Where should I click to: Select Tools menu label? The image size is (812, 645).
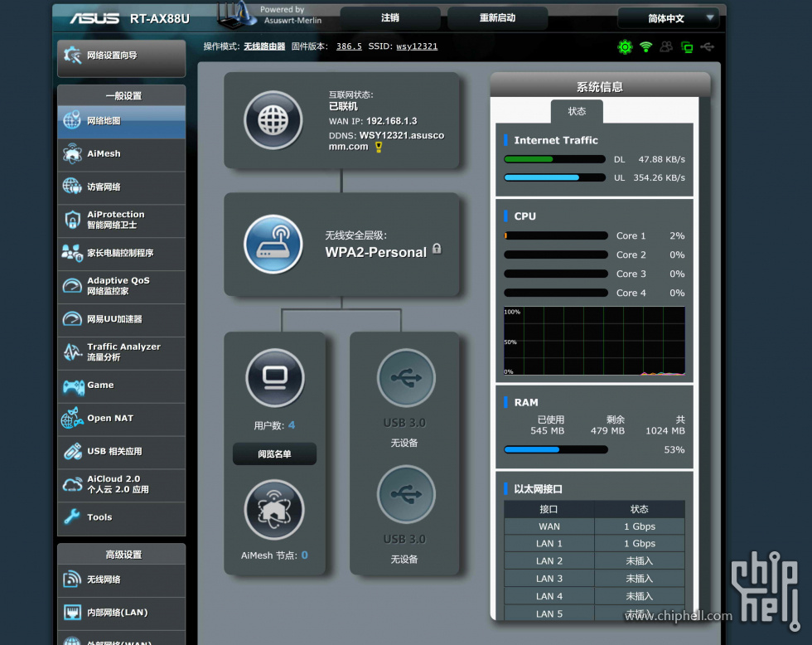coord(99,517)
